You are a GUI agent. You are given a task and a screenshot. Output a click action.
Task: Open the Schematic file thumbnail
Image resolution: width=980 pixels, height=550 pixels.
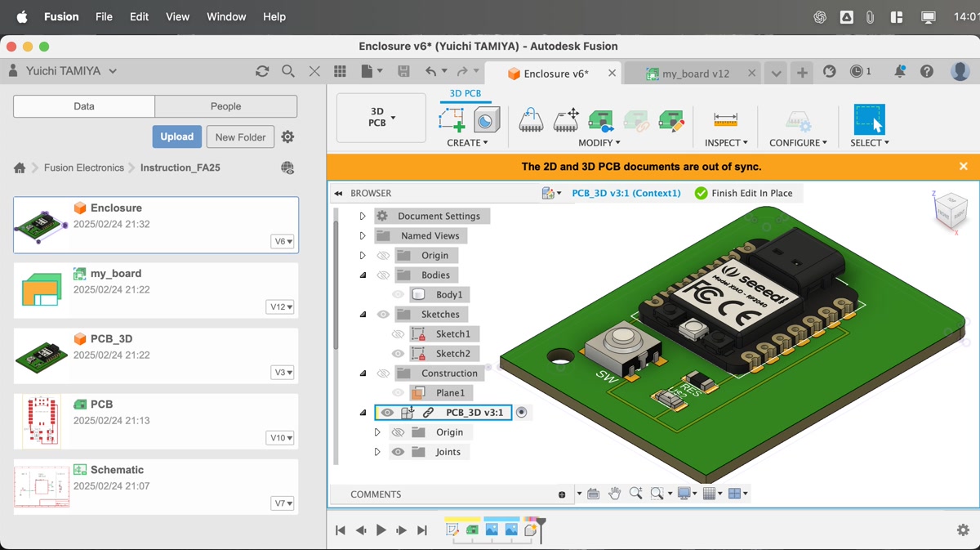coord(42,487)
